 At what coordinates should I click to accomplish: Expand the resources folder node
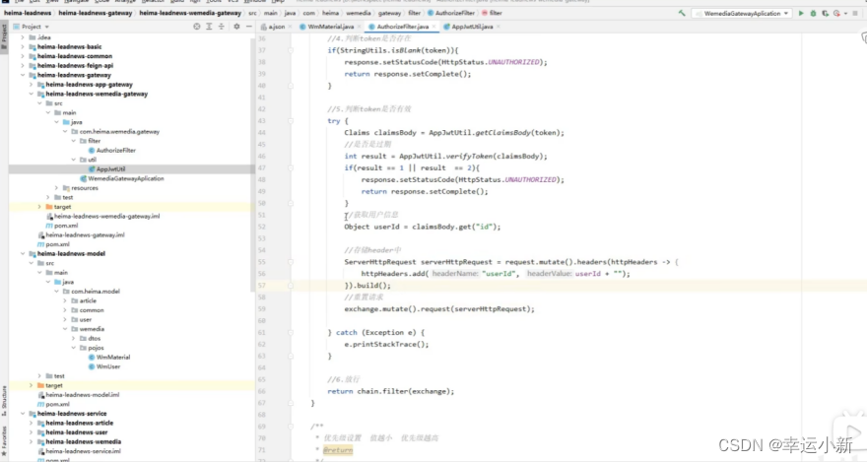click(x=56, y=188)
